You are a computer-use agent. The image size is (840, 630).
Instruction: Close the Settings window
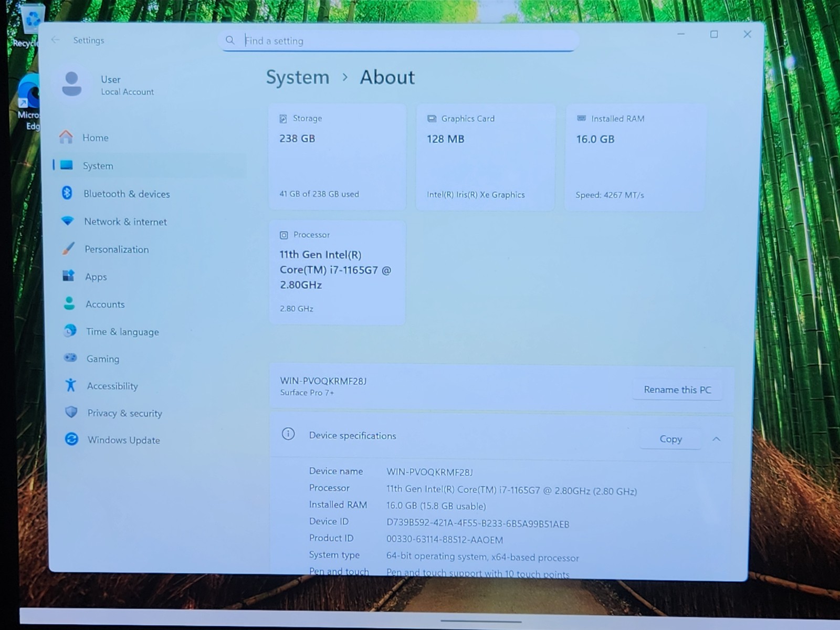[747, 34]
